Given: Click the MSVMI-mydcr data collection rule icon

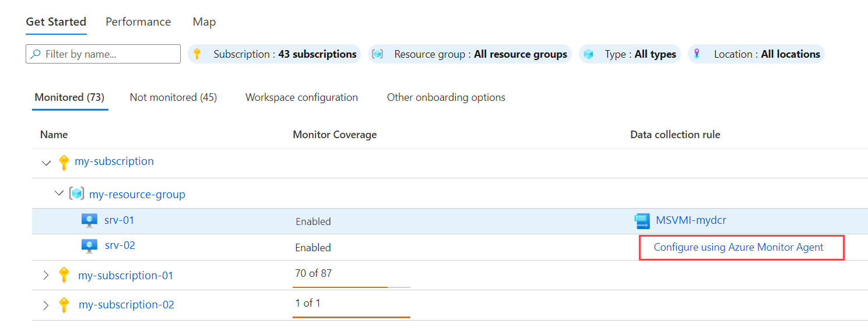Looking at the screenshot, I should click(642, 221).
